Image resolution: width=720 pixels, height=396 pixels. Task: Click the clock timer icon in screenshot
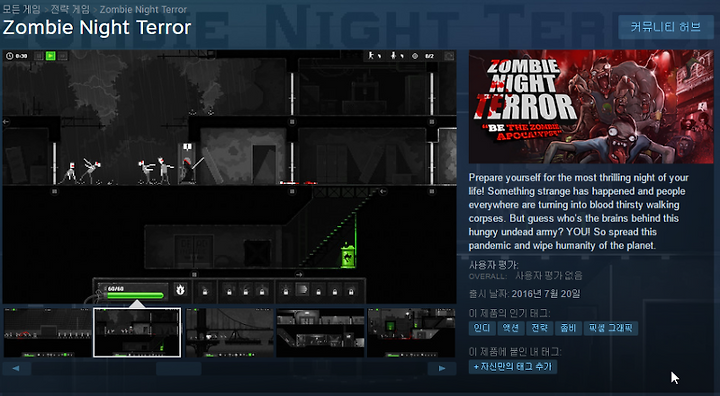tap(10, 56)
